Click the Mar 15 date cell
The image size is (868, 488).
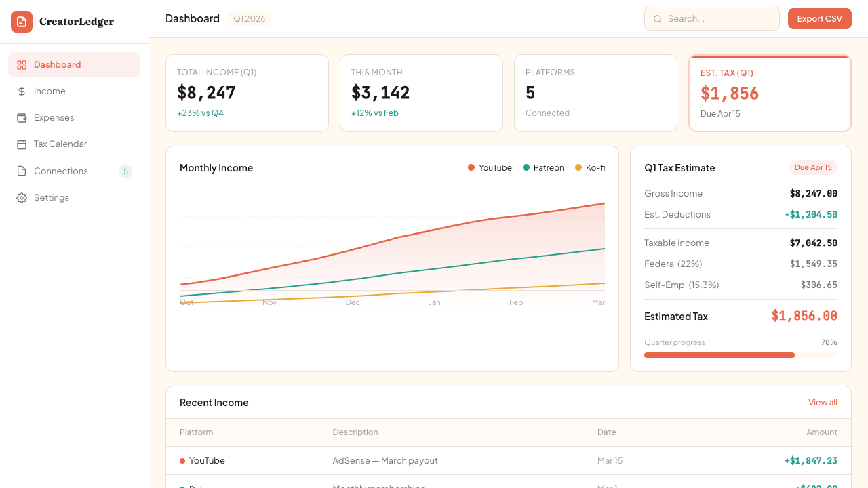click(x=610, y=461)
